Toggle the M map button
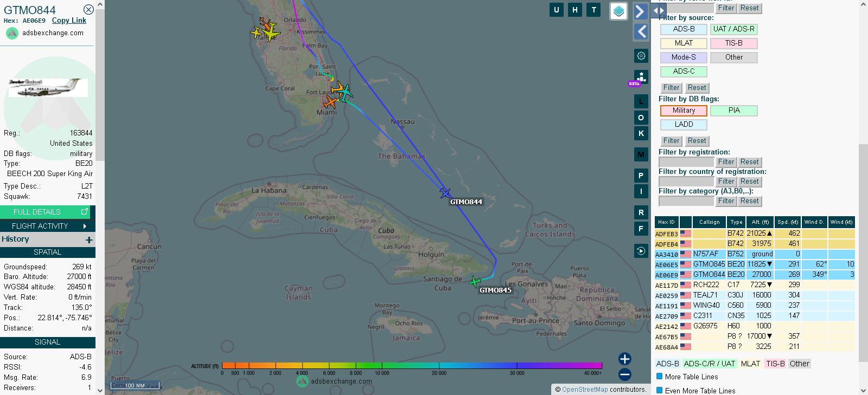The image size is (868, 395). click(x=641, y=154)
